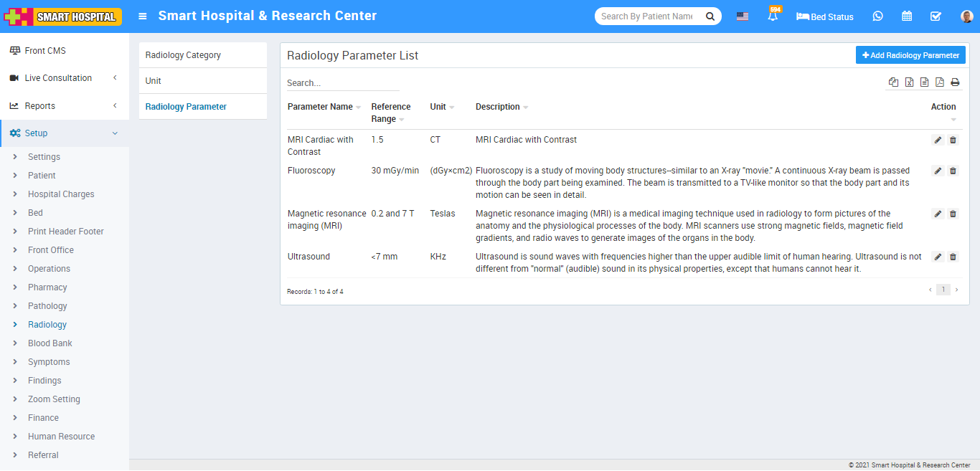Click the notification bell icon
This screenshot has height=471, width=980.
point(773,16)
